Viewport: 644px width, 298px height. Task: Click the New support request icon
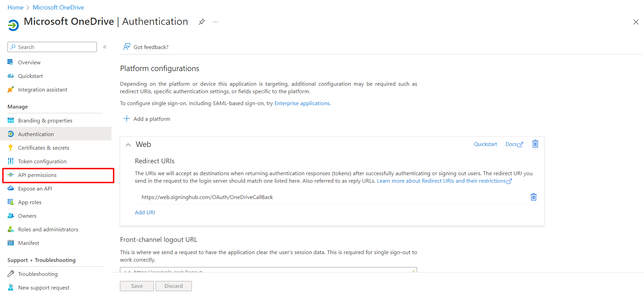click(x=11, y=287)
